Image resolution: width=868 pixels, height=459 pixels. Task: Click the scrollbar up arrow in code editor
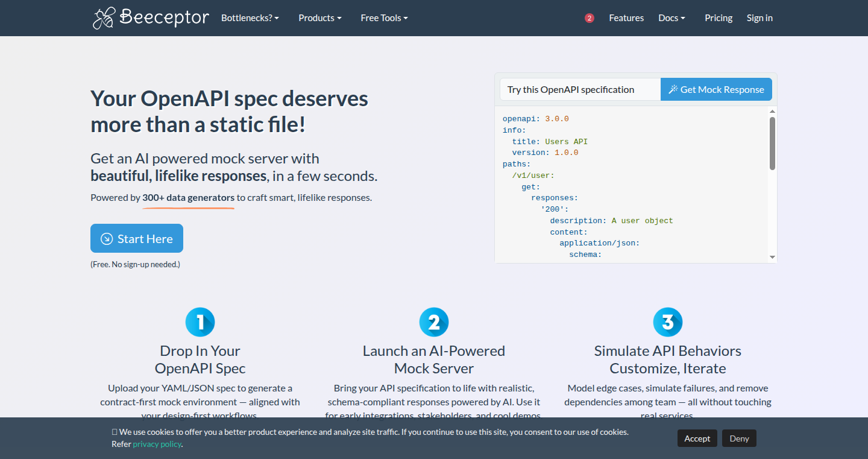773,112
